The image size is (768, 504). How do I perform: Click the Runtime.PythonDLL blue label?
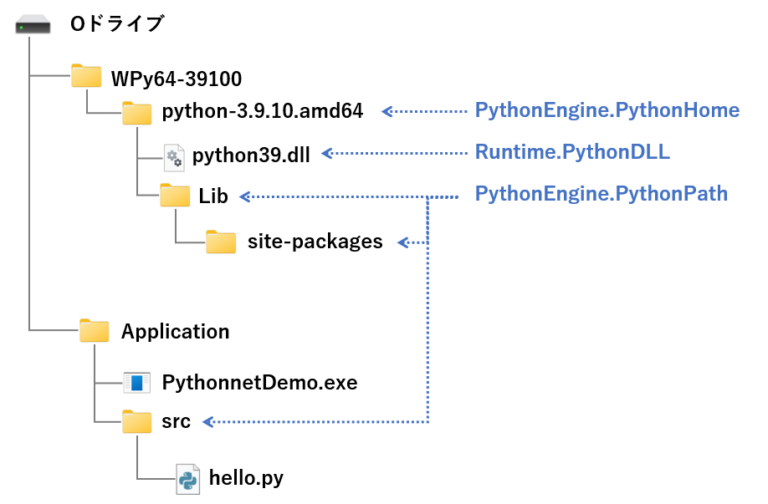coord(572,152)
